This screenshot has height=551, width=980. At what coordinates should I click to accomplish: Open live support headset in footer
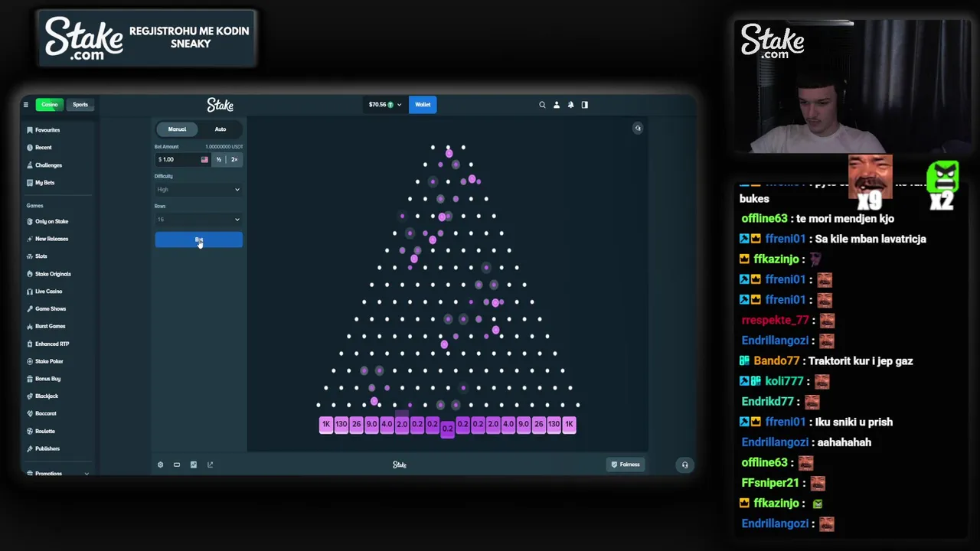pyautogui.click(x=684, y=465)
